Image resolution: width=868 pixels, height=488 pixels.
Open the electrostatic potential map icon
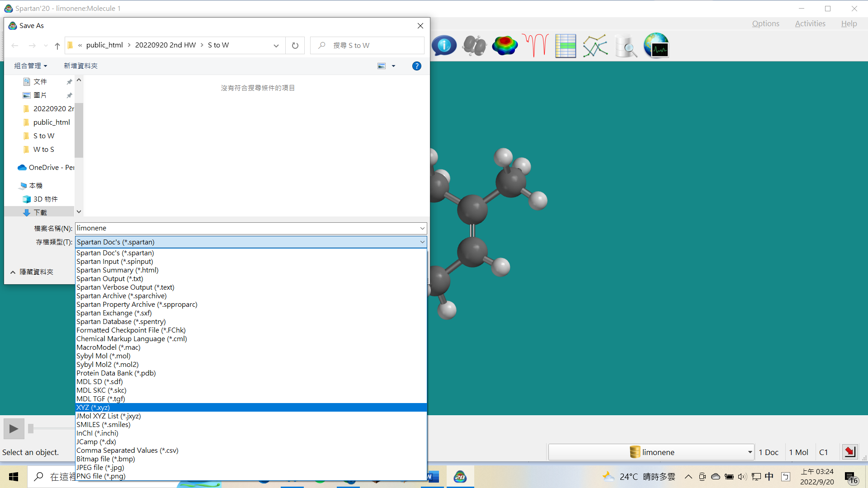(505, 46)
